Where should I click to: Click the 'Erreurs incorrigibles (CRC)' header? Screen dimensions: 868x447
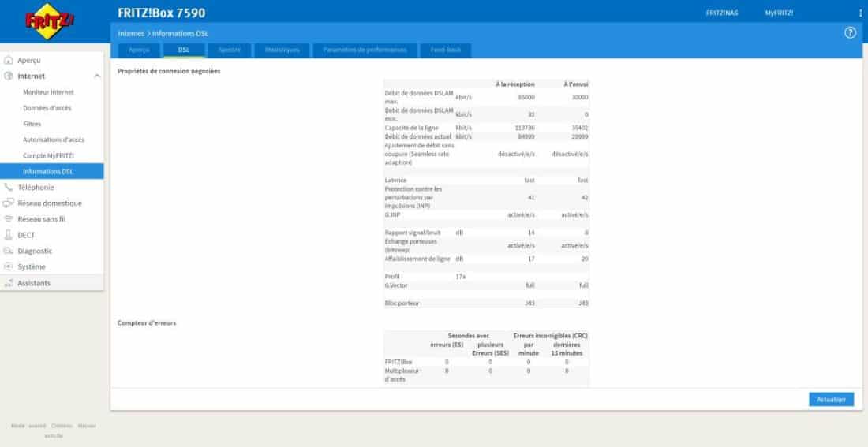click(550, 336)
